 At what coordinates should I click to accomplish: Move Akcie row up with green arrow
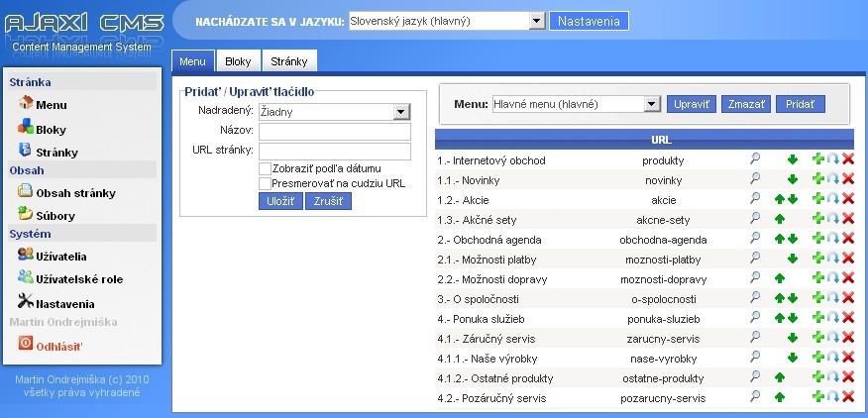click(780, 199)
